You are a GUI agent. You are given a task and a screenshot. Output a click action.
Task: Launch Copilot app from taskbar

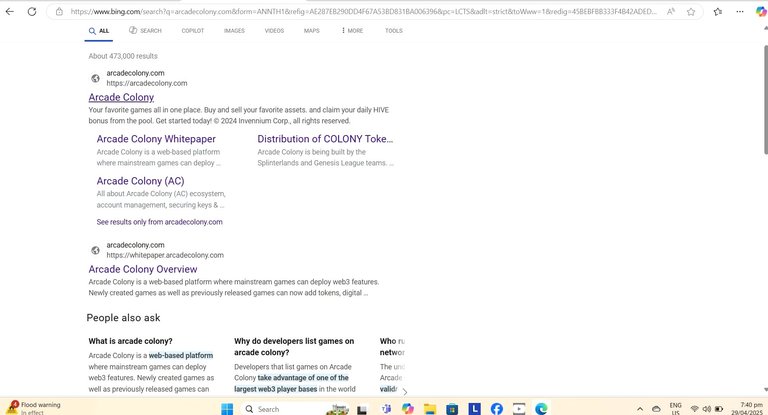point(408,409)
